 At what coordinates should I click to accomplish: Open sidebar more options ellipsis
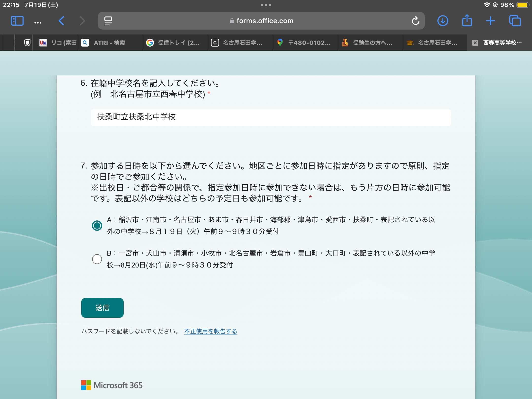[38, 23]
